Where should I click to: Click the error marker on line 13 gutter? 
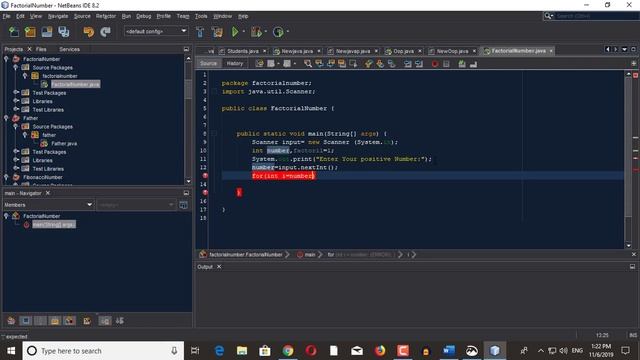205,176
